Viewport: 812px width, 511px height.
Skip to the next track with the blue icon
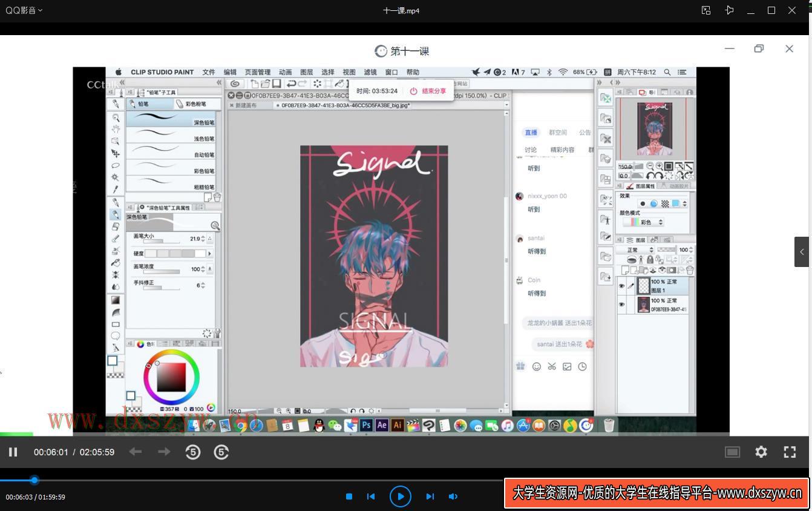click(x=430, y=496)
